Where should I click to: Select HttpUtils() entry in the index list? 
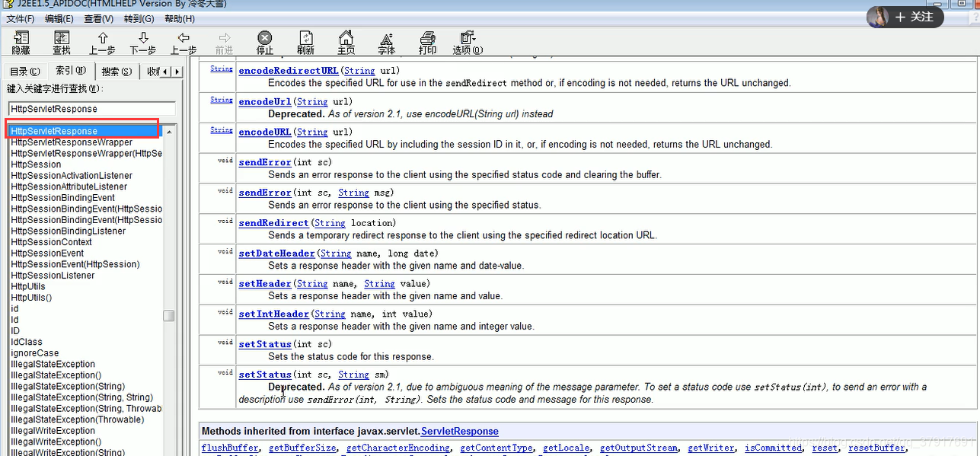pyautogui.click(x=31, y=298)
